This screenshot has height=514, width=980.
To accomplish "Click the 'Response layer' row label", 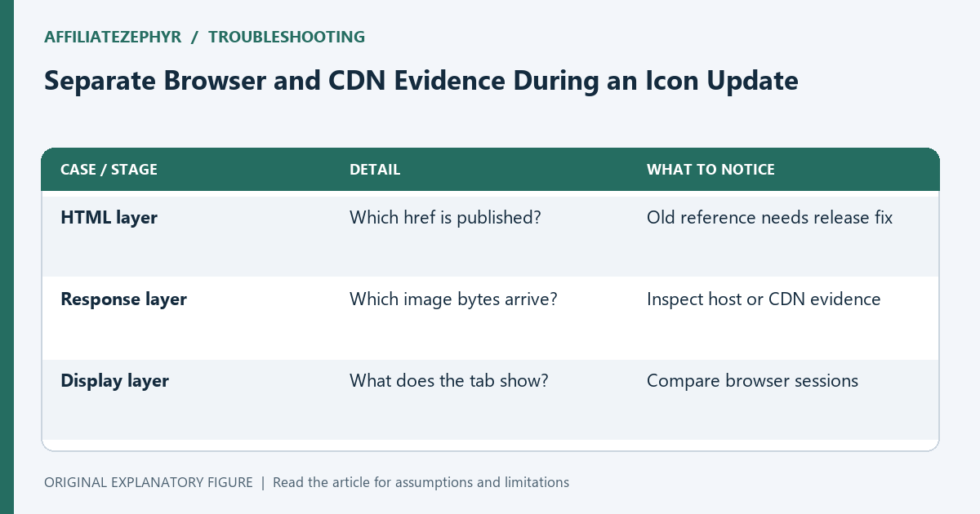I will (x=124, y=299).
